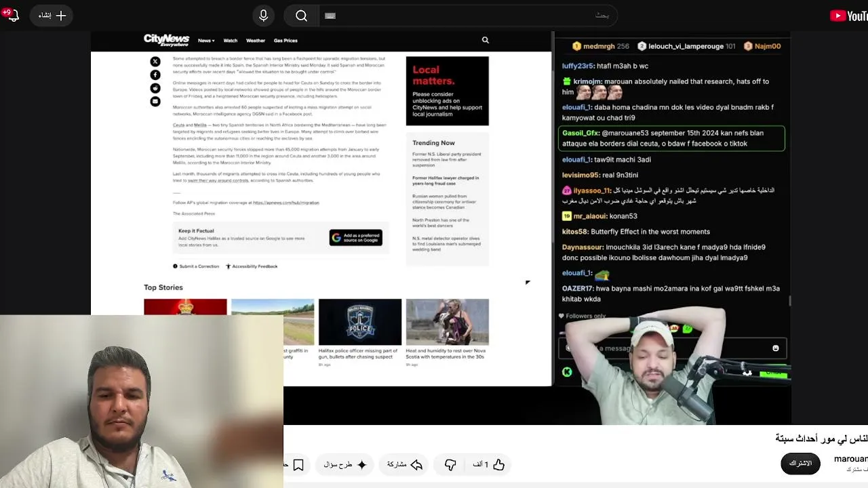Click the Halifax police officer missing gun headline
Screen dimensions: 868x488
coord(358,354)
